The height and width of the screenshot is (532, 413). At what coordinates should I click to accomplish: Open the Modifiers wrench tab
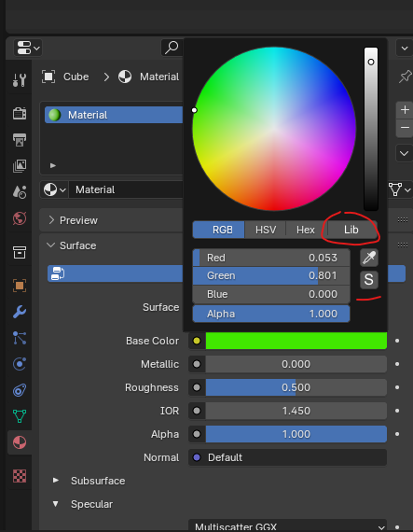(20, 312)
